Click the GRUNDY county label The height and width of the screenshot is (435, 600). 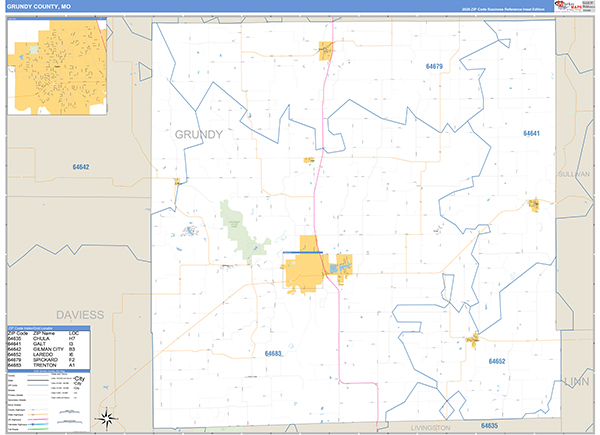(199, 134)
